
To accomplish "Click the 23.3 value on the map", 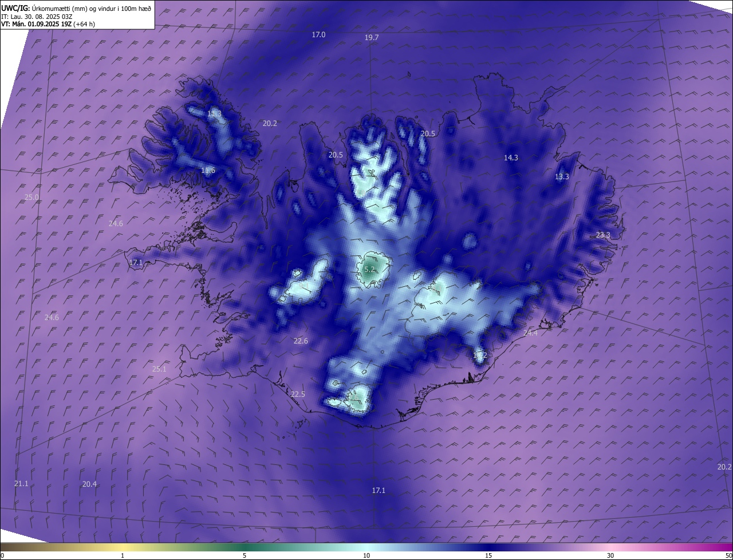I will (x=603, y=235).
